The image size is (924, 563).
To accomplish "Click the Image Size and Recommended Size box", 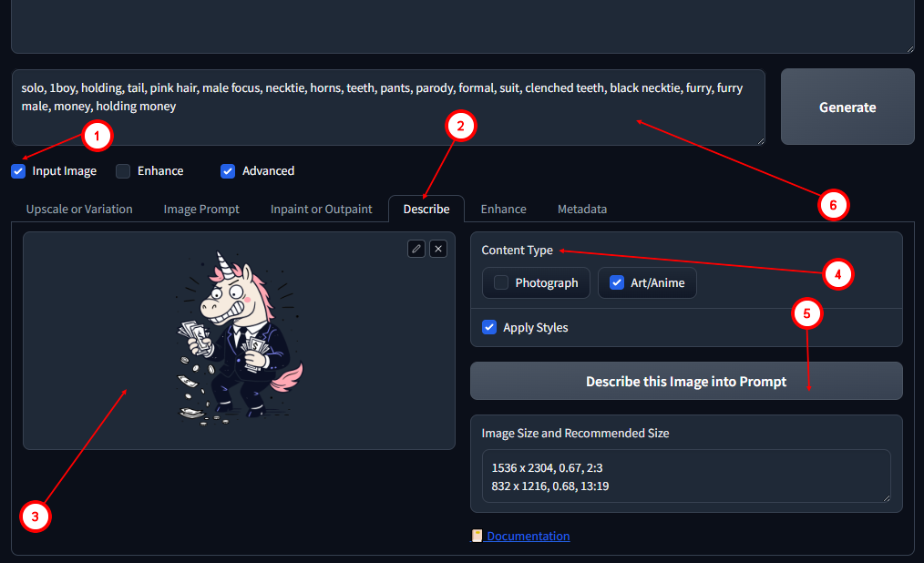I will 686,476.
